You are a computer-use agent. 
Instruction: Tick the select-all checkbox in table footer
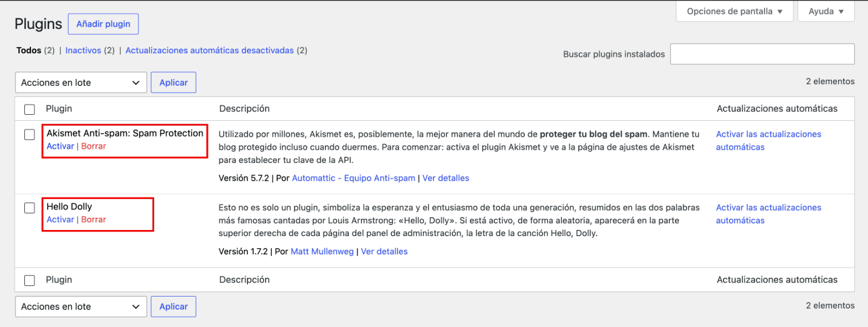coord(30,280)
